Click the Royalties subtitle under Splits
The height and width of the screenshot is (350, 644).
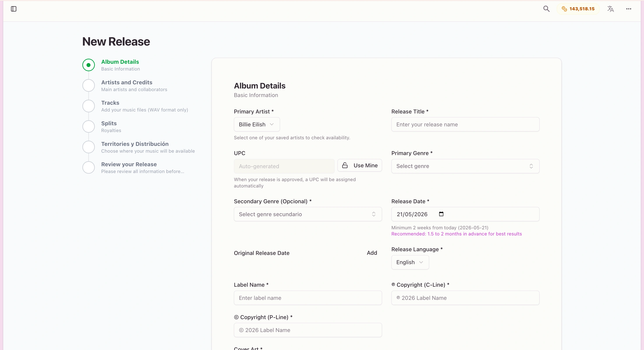(111, 130)
